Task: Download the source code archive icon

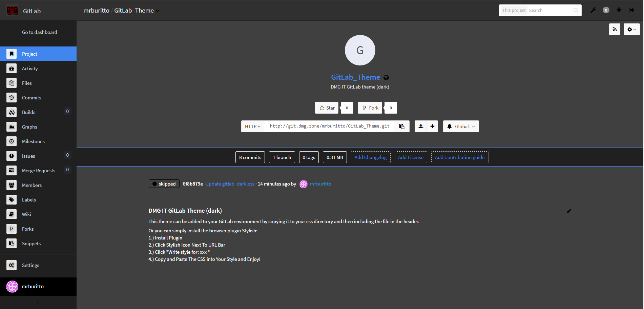Action: 420,126
